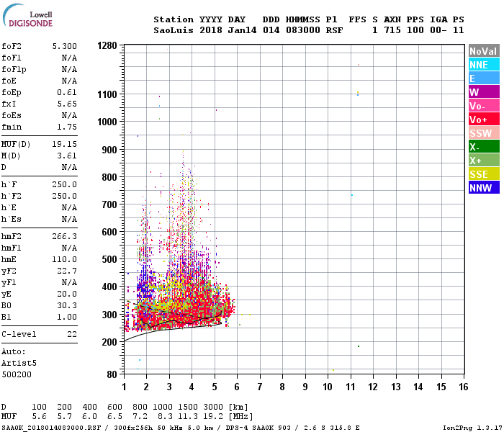
Task: Click the B1 value 1.00
Action: pos(67,317)
